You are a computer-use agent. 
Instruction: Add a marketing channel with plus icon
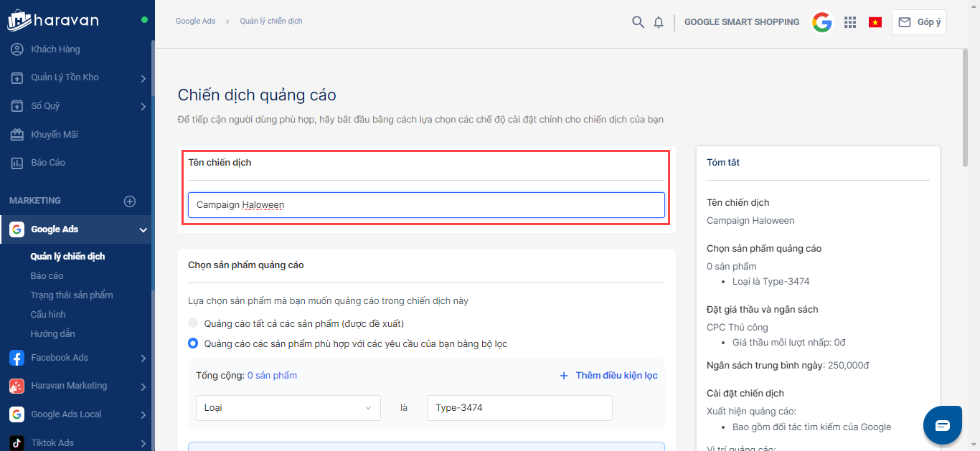point(130,201)
